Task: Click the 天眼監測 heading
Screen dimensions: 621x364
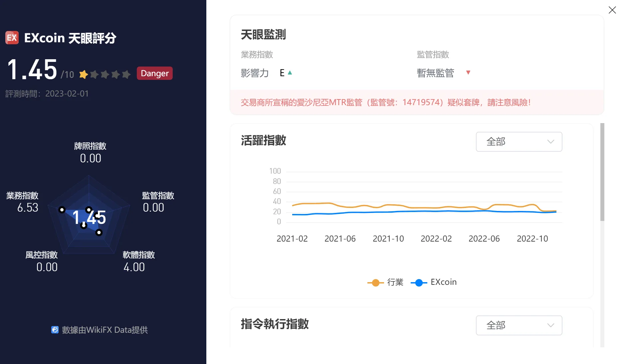Action: pyautogui.click(x=263, y=34)
